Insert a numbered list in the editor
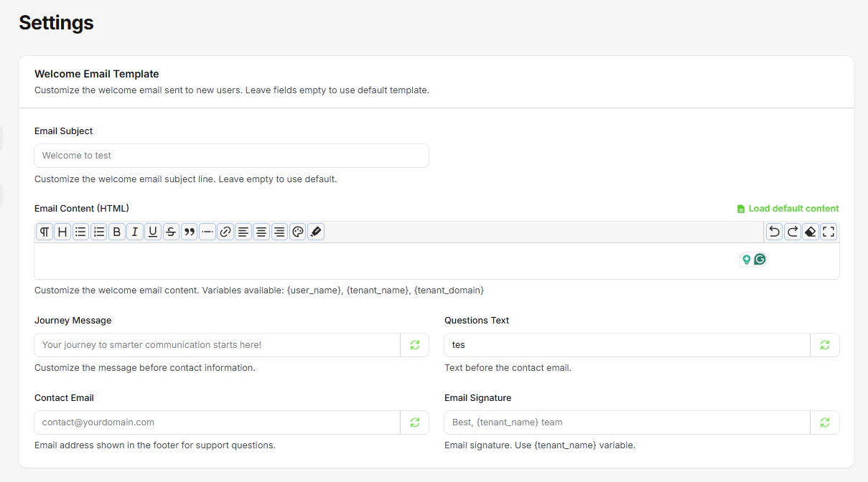The width and height of the screenshot is (868, 482). click(x=98, y=231)
